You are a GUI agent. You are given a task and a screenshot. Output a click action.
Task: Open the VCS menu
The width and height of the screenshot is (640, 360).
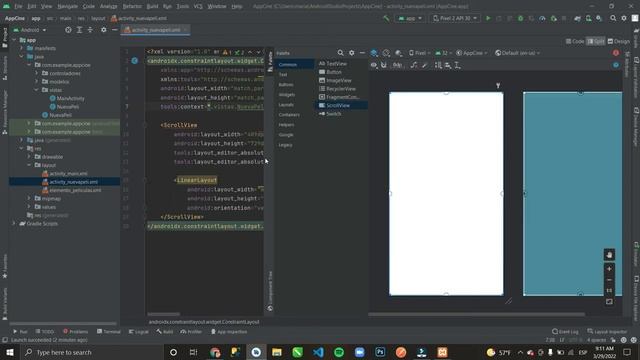pyautogui.click(x=198, y=6)
